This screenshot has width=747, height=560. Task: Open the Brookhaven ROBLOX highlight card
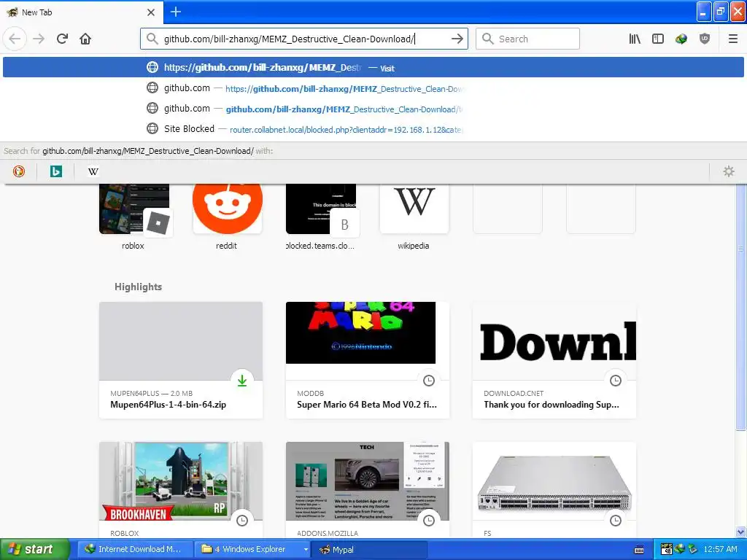181,491
